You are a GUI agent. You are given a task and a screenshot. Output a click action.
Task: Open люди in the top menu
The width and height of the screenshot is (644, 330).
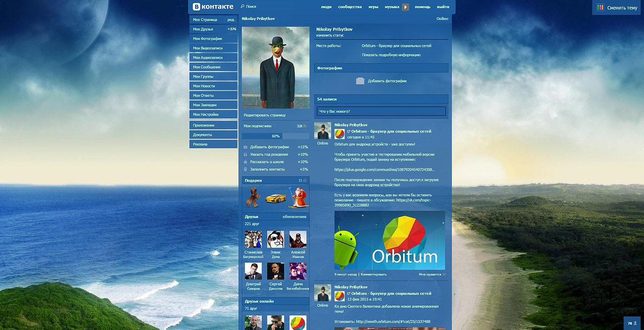tap(326, 7)
